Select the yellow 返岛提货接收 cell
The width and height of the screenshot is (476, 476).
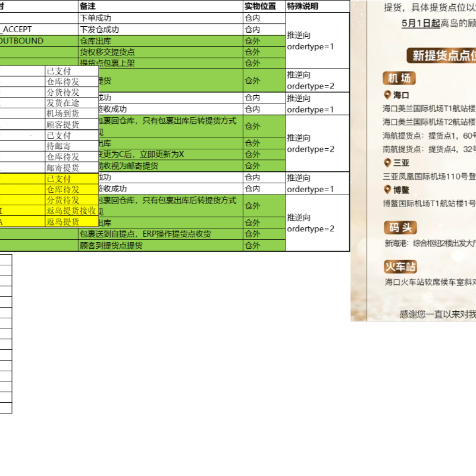click(x=71, y=211)
